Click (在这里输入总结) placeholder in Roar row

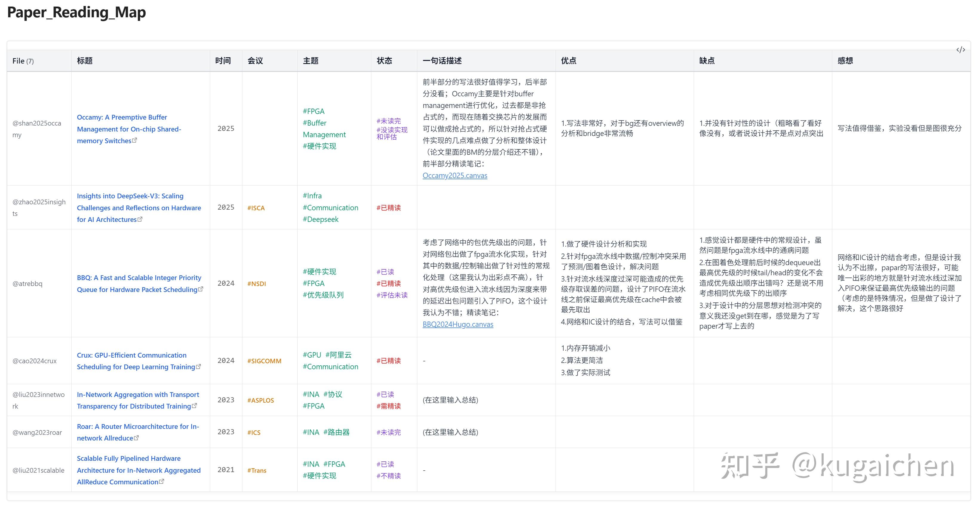click(450, 432)
